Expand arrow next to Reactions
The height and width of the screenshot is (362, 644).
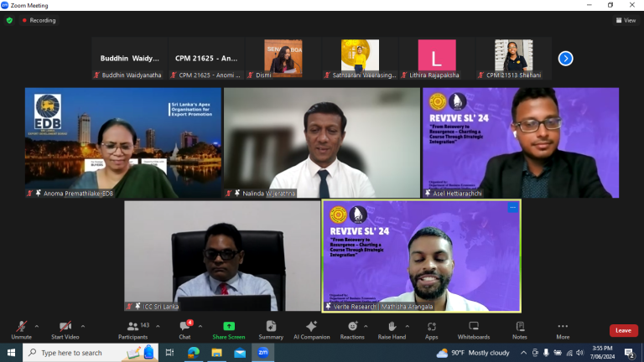tap(366, 326)
